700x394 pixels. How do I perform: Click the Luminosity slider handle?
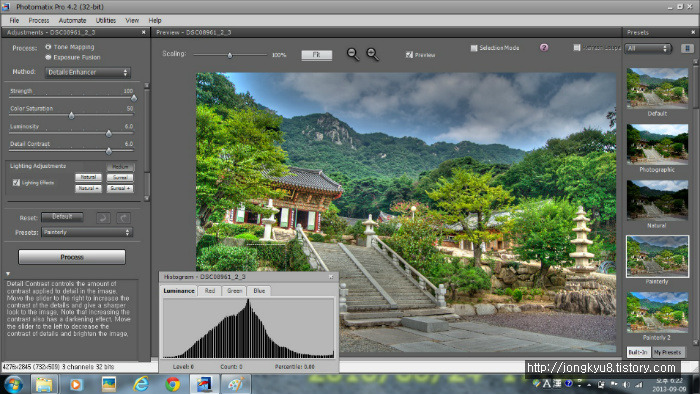click(108, 133)
